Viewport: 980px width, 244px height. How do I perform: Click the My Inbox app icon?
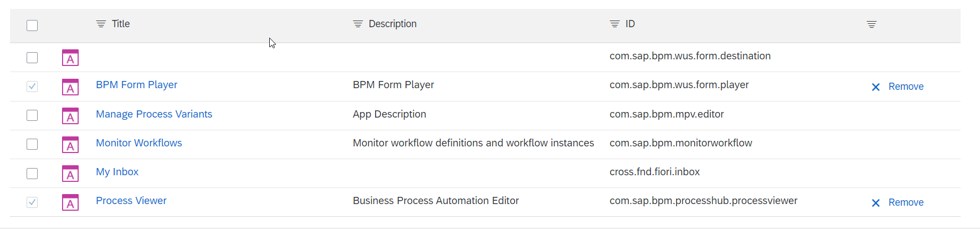(70, 174)
